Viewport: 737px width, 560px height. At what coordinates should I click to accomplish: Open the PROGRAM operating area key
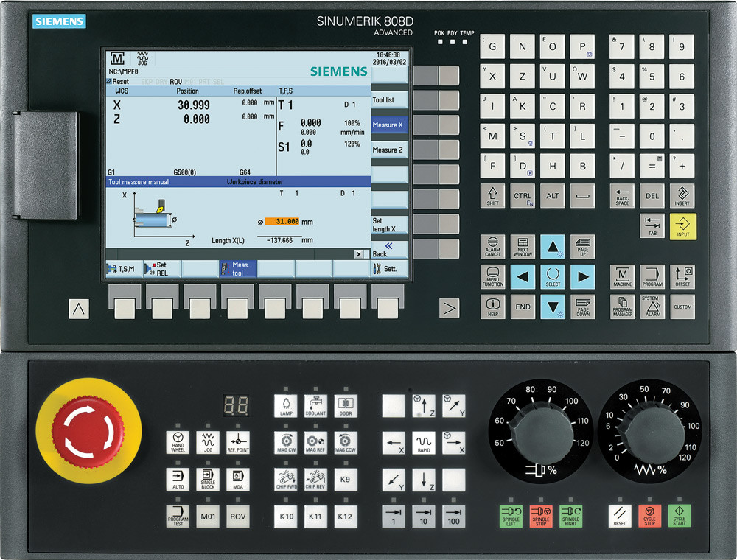pos(652,277)
